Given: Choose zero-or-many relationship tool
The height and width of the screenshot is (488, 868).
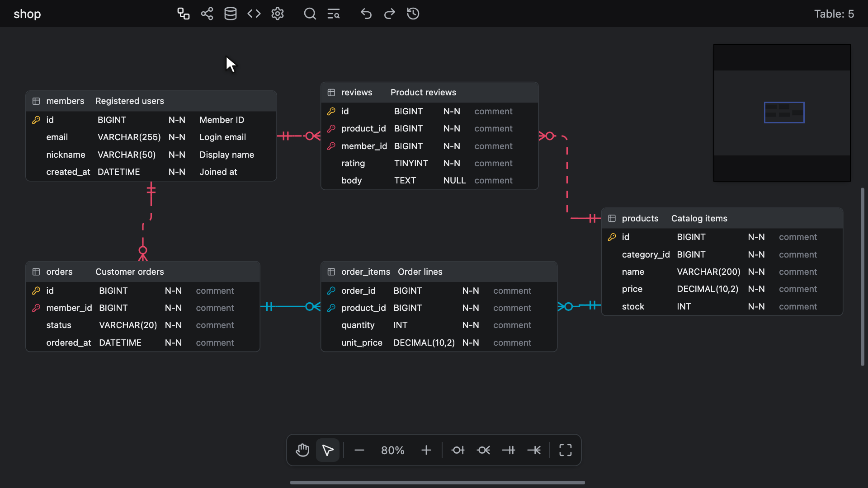Looking at the screenshot, I should (x=483, y=450).
